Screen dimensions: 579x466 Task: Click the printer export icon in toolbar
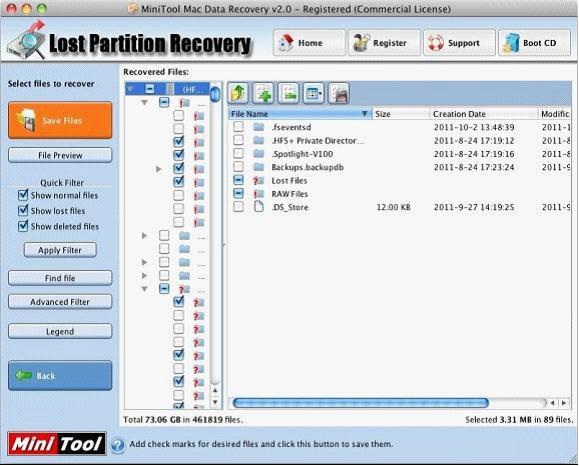339,93
